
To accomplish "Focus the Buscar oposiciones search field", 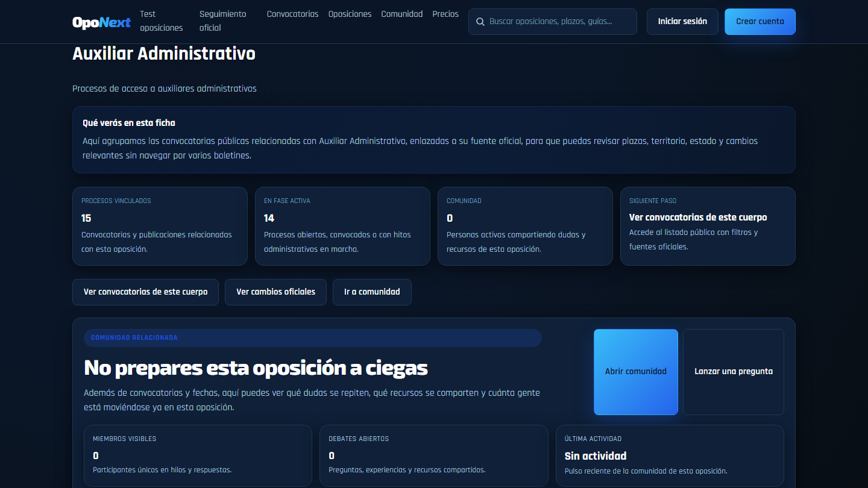I will (x=553, y=22).
